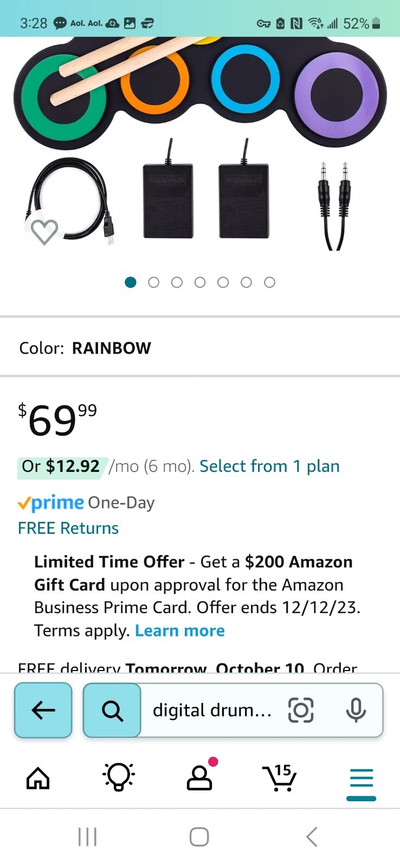This screenshot has height=868, width=400.
Task: Open the hamburger menu tab
Action: point(361,780)
